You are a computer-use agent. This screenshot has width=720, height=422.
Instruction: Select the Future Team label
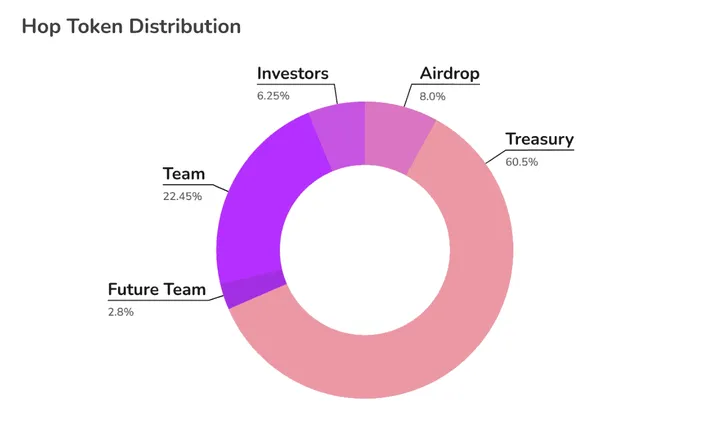click(156, 290)
